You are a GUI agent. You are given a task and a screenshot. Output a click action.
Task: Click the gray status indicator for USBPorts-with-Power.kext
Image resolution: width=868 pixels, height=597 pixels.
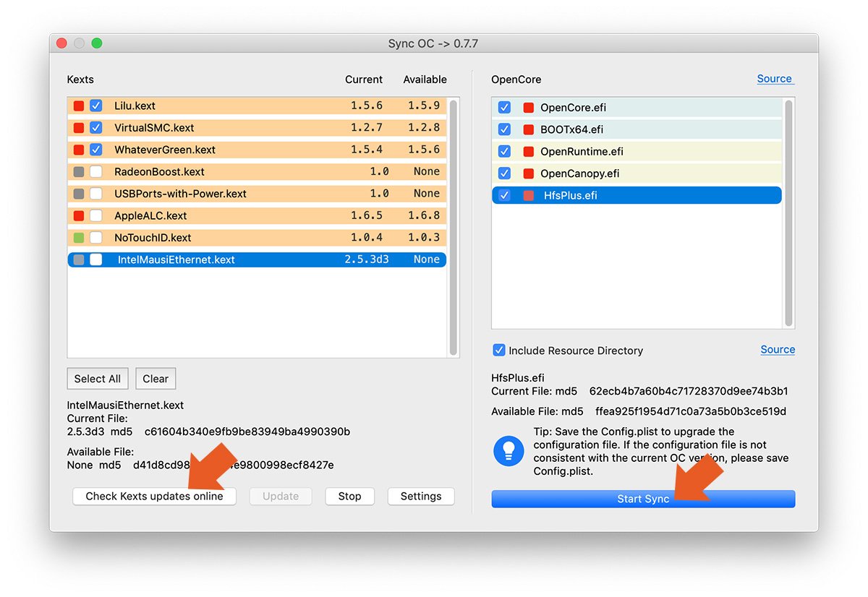[79, 194]
